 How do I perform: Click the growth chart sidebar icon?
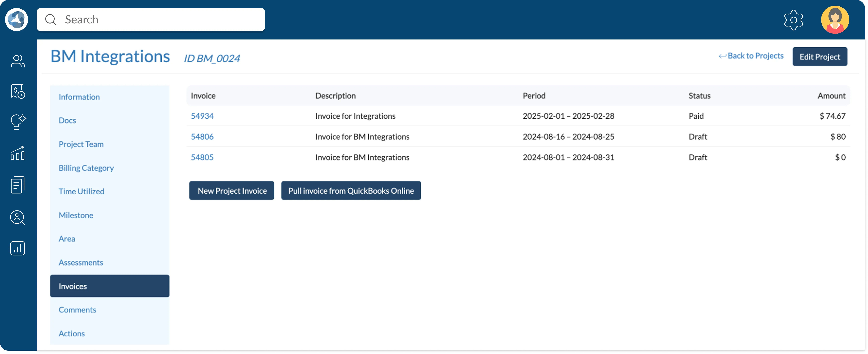coord(17,154)
